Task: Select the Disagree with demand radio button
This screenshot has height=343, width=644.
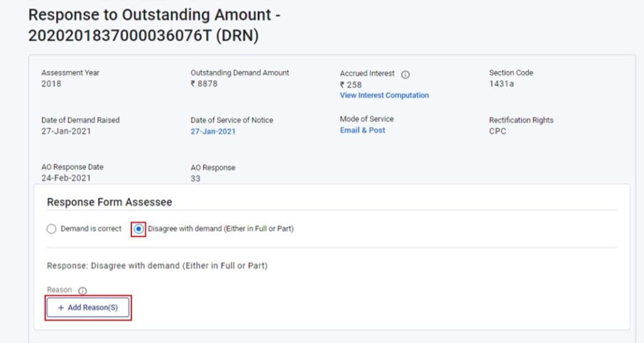Action: pyautogui.click(x=139, y=229)
